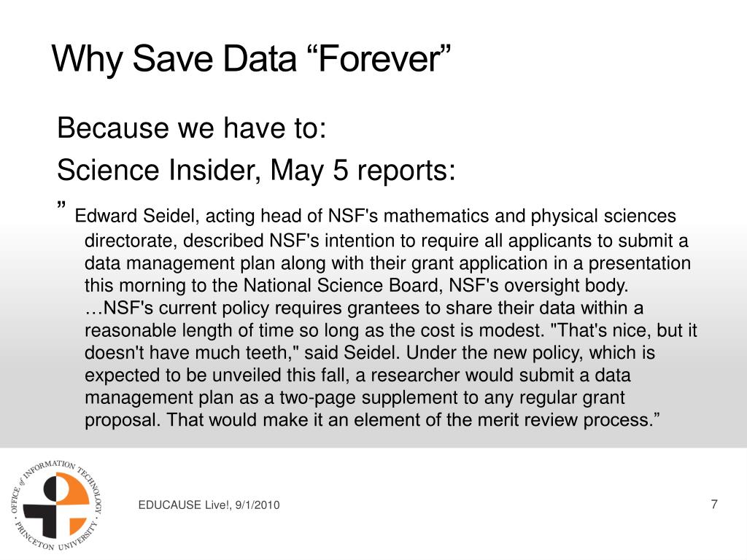
Task: Click the "Science Insider, May 5 reports:" line
Action: point(256,170)
